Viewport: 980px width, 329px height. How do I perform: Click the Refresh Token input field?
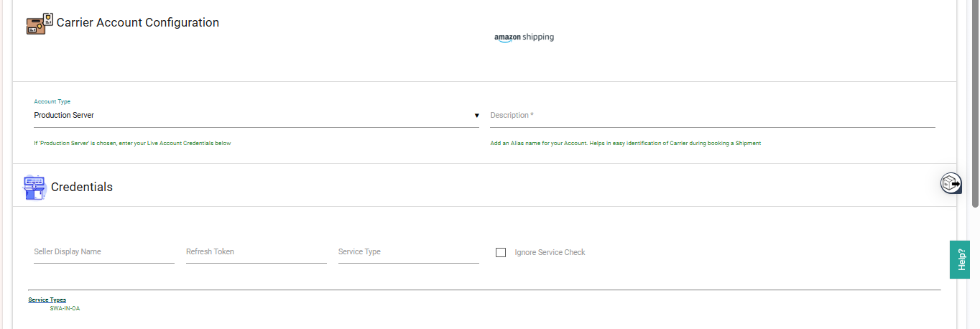(x=256, y=252)
